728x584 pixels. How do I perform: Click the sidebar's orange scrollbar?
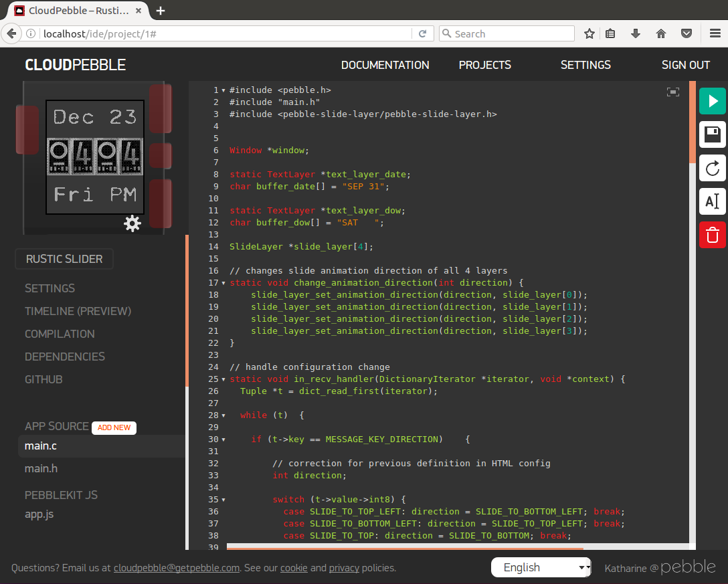pos(187,310)
